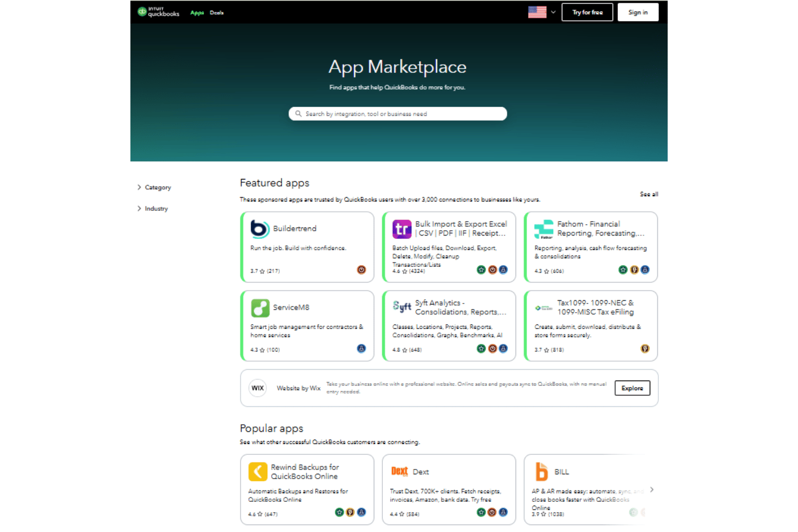
Task: Click the 'Featured apps' heading
Action: pyautogui.click(x=274, y=183)
